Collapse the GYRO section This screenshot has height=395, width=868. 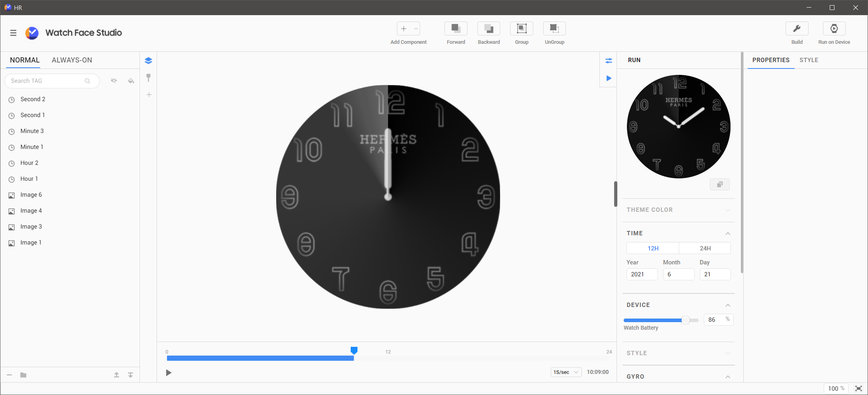click(728, 377)
